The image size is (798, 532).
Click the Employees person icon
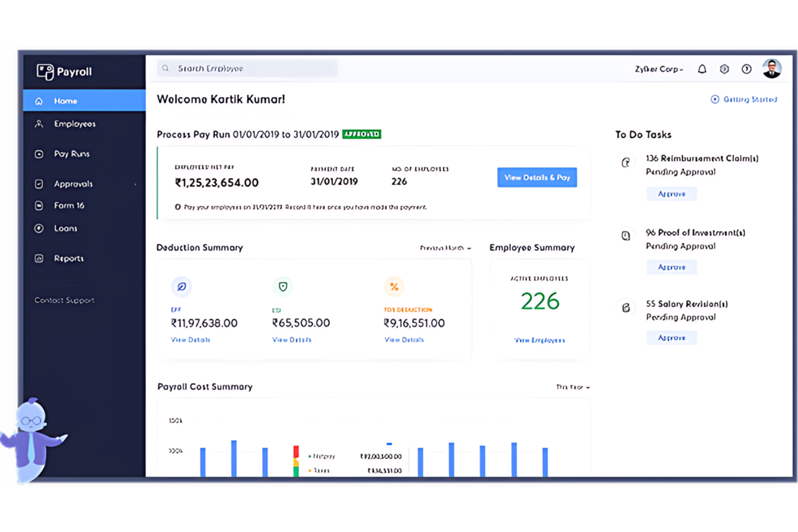(x=39, y=124)
